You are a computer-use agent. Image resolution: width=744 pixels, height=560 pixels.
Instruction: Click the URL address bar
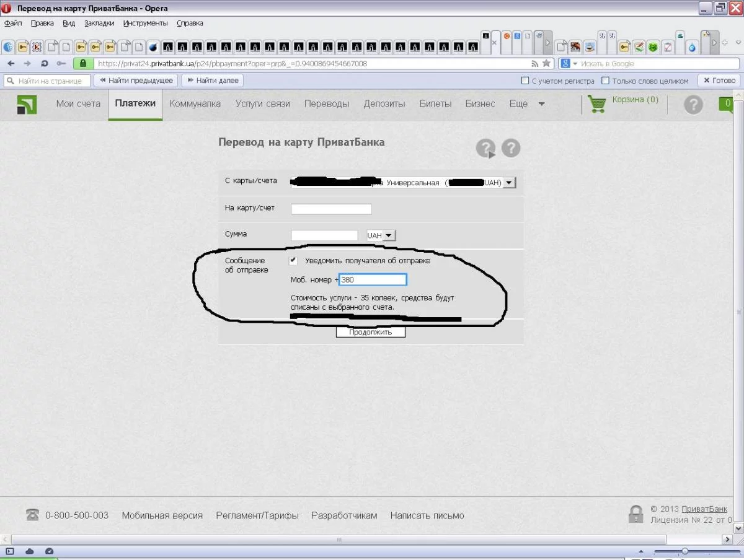[x=312, y=63]
